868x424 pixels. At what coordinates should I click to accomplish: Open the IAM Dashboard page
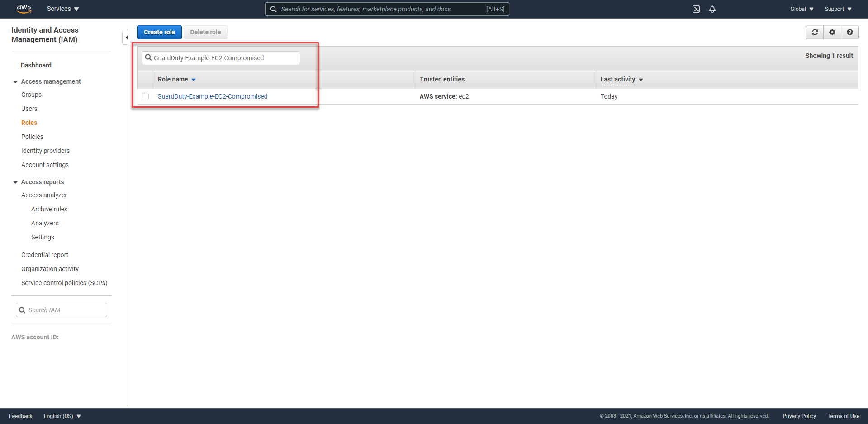[36, 65]
